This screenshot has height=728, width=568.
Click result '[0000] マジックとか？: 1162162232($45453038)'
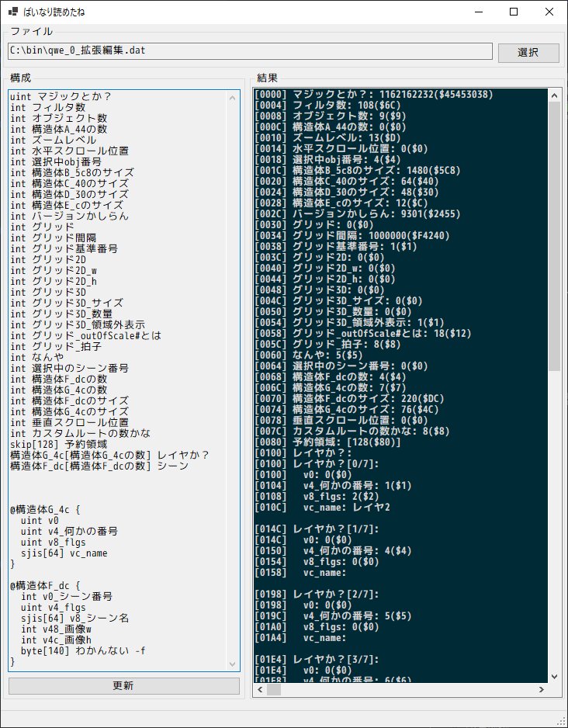[x=373, y=94]
